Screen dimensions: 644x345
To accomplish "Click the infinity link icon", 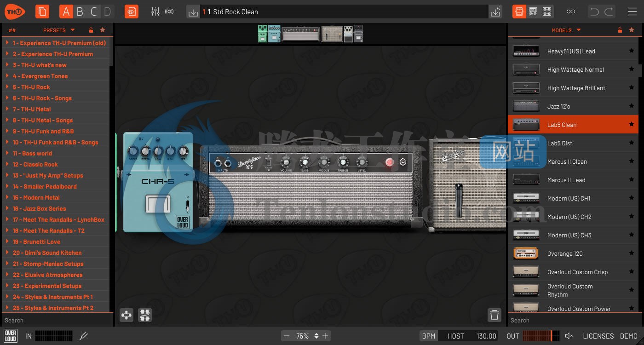I will point(571,11).
